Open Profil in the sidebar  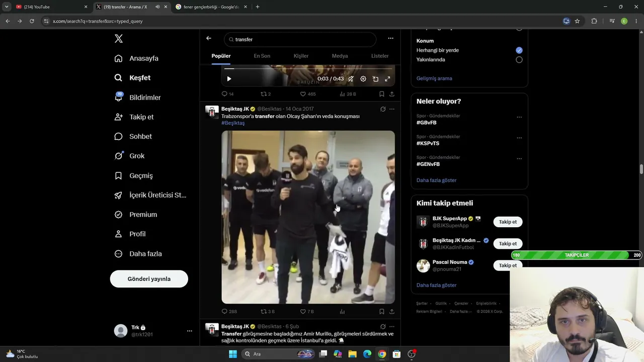(x=130, y=234)
